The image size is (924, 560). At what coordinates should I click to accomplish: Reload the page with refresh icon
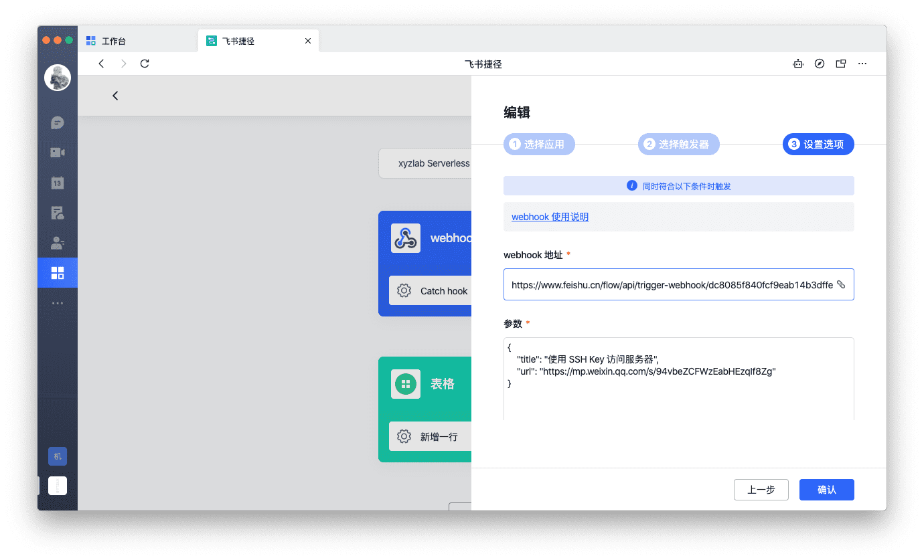[x=145, y=64]
